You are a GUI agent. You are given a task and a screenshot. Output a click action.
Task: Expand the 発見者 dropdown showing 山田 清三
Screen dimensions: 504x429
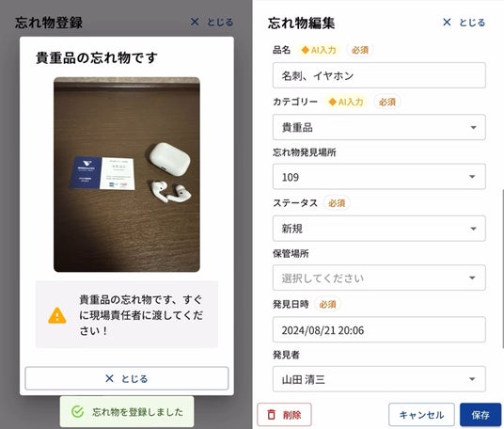pyautogui.click(x=379, y=379)
